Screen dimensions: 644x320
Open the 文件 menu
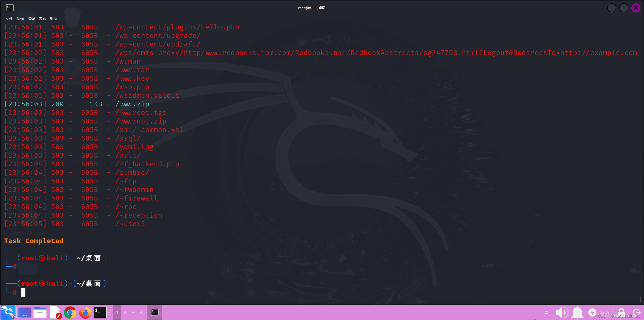pyautogui.click(x=9, y=19)
